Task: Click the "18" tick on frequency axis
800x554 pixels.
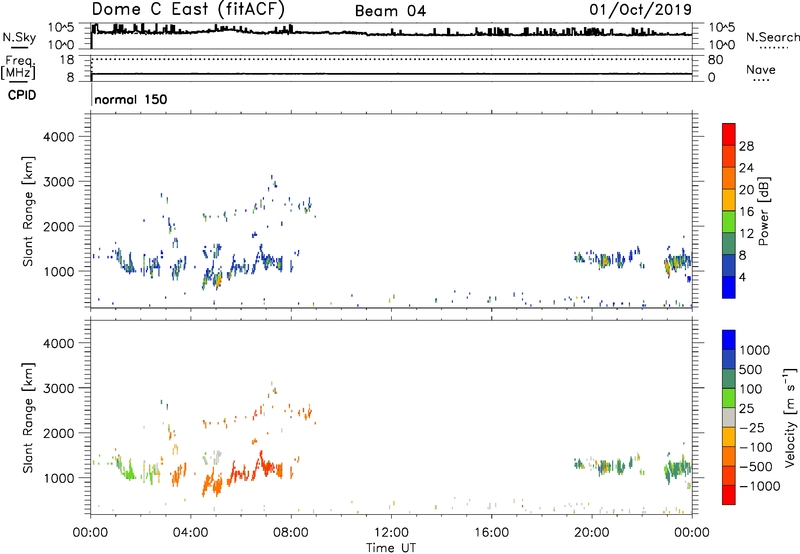Action: tap(67, 60)
